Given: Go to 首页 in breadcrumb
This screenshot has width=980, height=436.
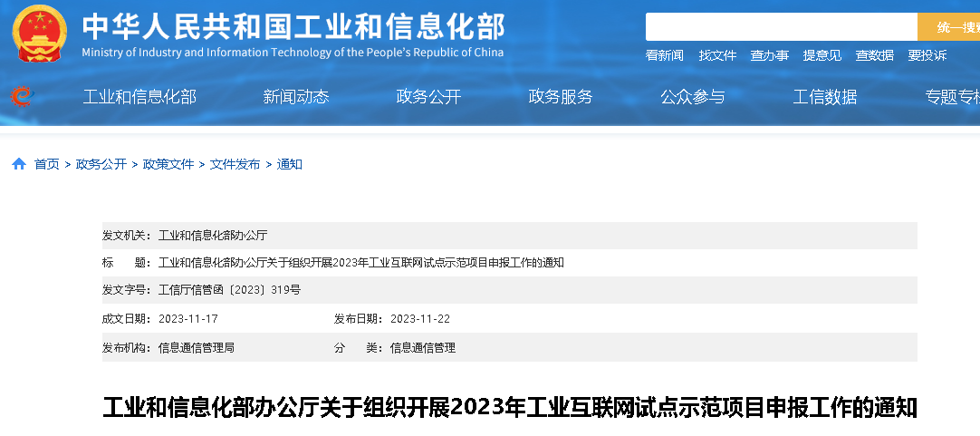Looking at the screenshot, I should pos(47,164).
